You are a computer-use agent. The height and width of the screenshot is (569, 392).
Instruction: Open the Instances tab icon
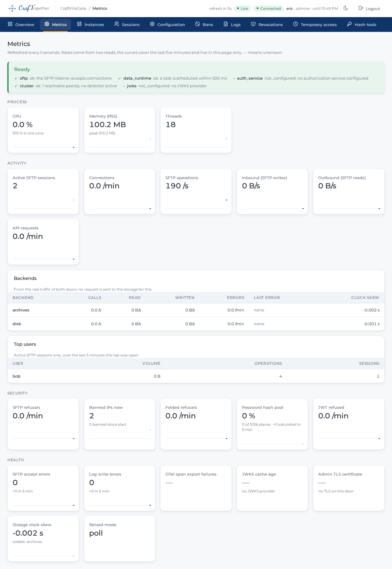point(79,24)
